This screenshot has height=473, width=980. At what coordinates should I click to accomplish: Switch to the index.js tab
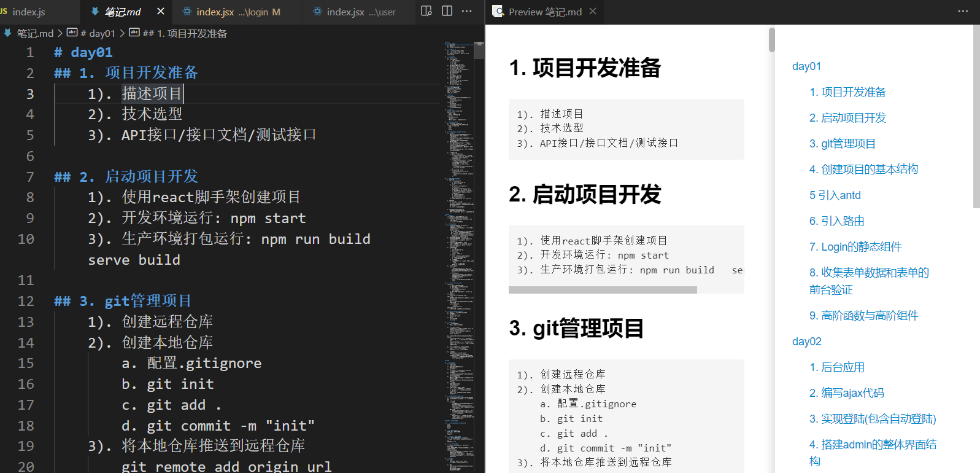coord(29,12)
